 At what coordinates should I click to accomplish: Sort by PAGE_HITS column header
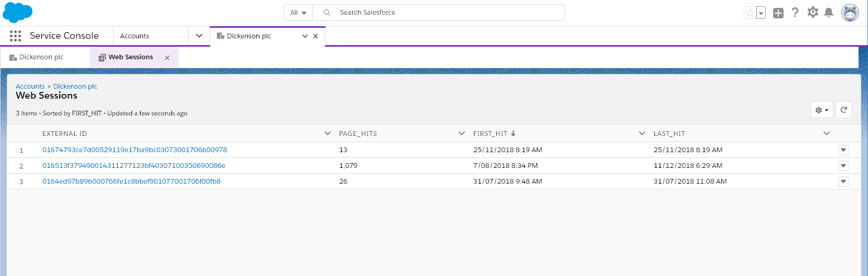(358, 134)
